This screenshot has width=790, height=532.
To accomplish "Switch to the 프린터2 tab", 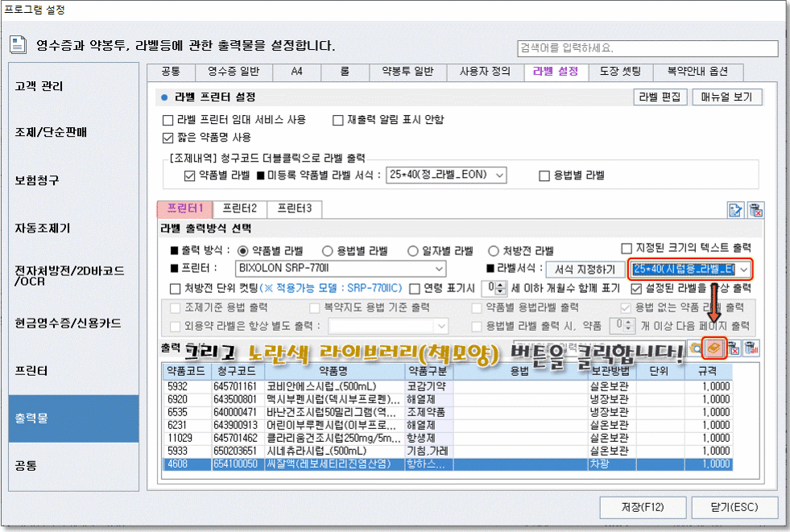I will pos(242,209).
